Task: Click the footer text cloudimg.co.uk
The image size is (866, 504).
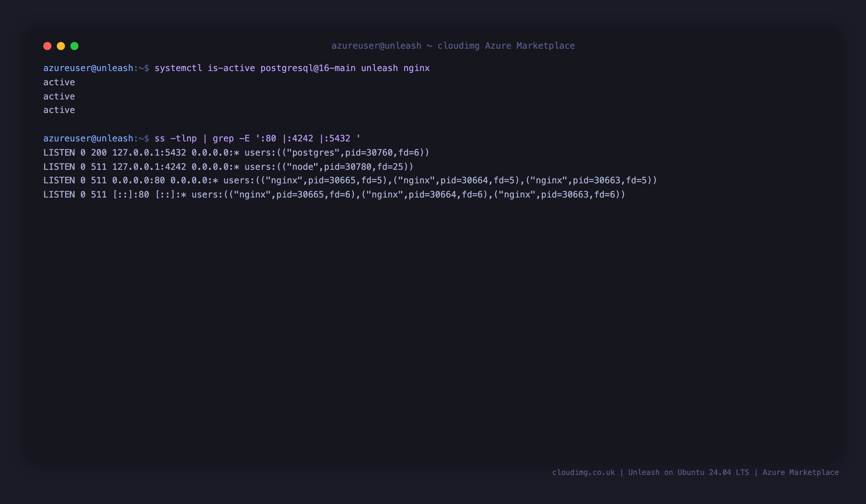Action: click(x=584, y=473)
